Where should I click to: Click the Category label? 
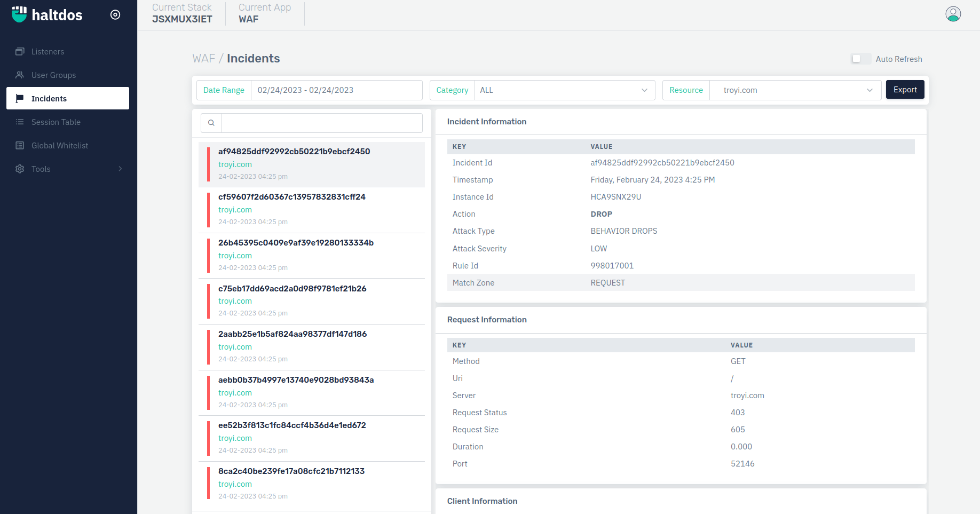[452, 90]
